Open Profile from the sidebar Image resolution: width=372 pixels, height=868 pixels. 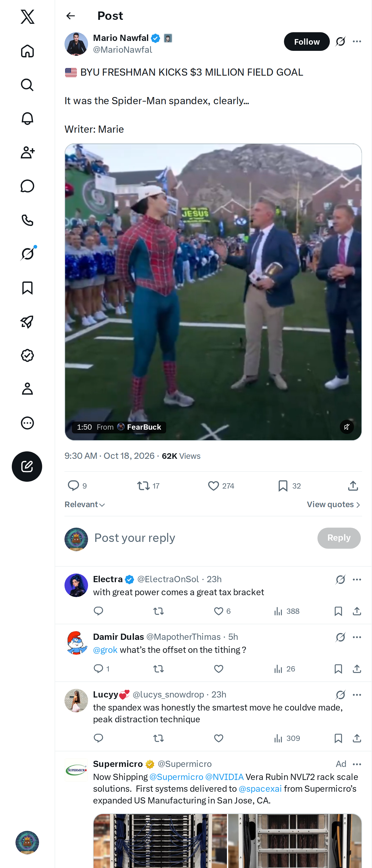point(27,389)
